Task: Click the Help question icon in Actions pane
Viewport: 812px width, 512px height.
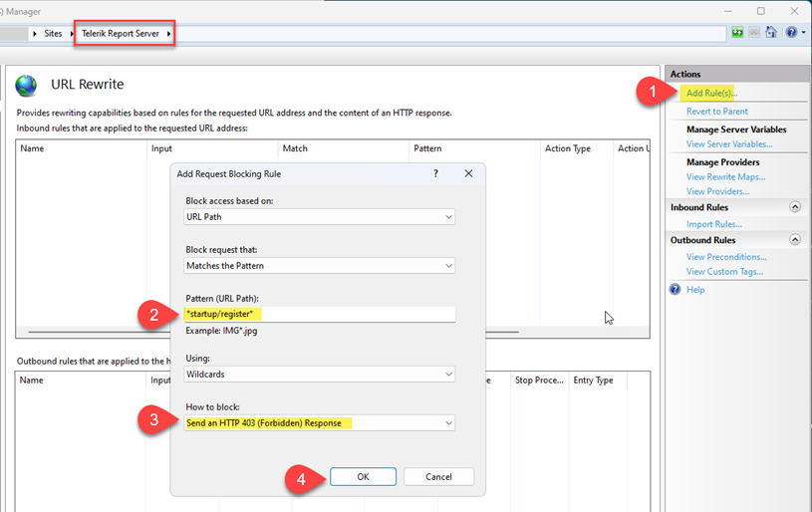Action: point(676,290)
